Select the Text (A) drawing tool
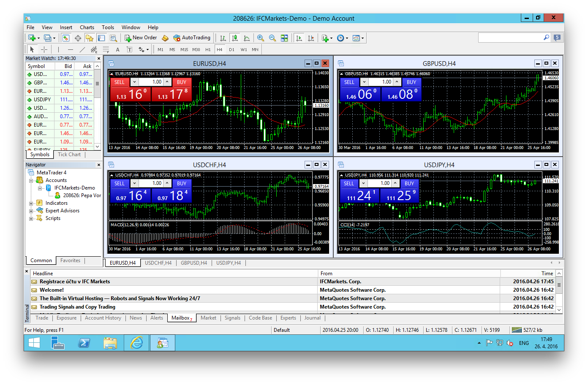Screen dimensions: 588x385 pyautogui.click(x=117, y=49)
